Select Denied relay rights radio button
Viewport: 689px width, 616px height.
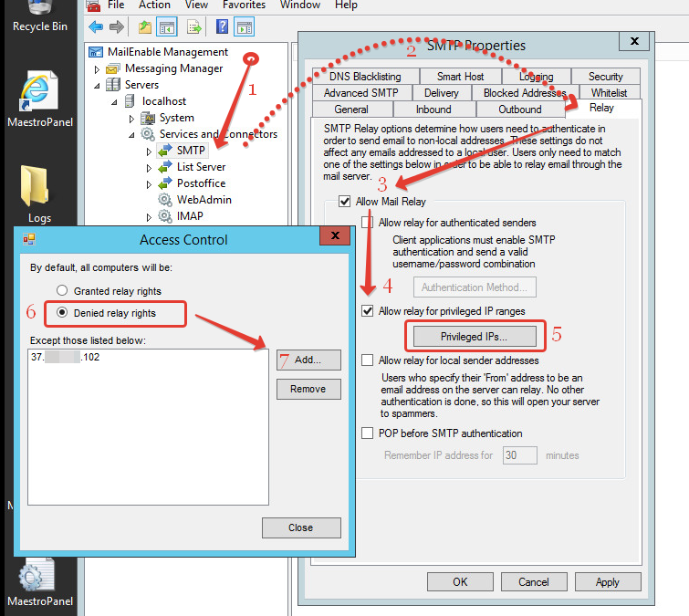click(x=62, y=312)
